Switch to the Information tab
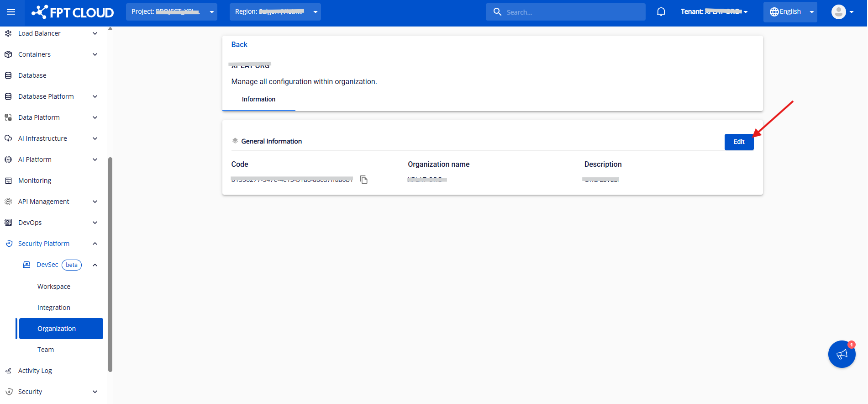 258,99
